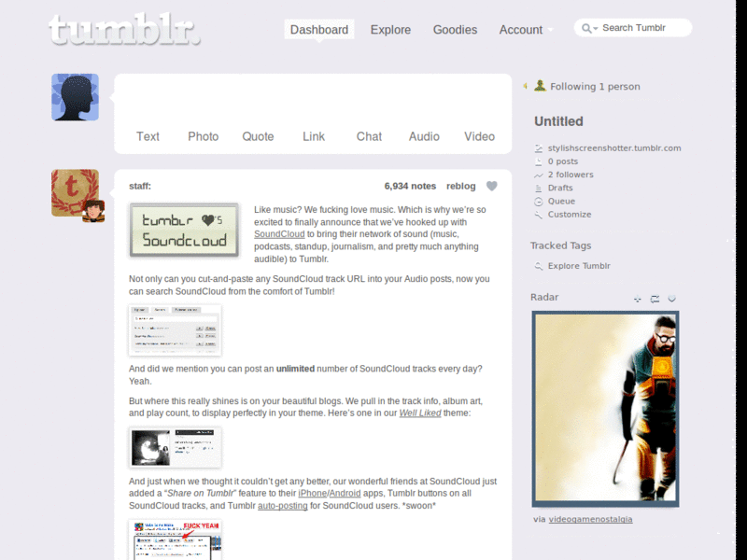Reblog the Radar post icon
The image size is (747, 560).
tap(655, 299)
